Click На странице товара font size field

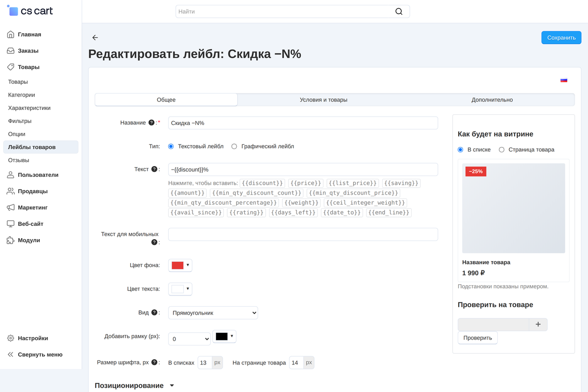296,363
